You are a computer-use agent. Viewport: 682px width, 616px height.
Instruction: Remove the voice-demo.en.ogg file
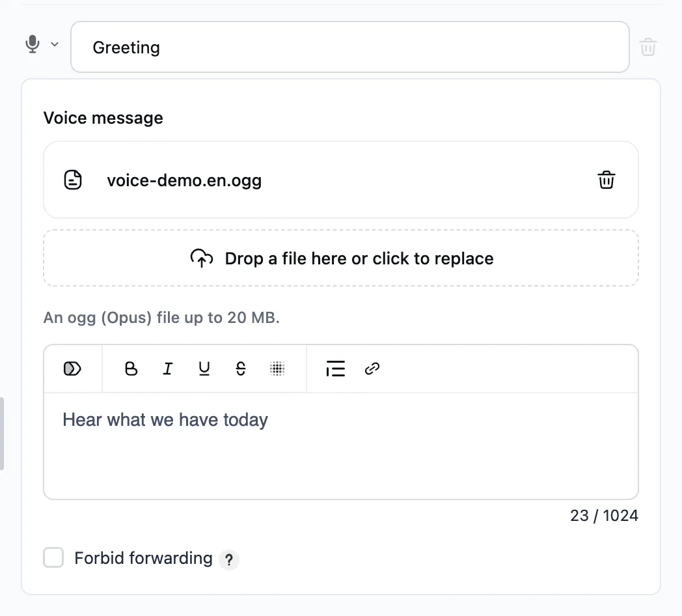pos(606,180)
